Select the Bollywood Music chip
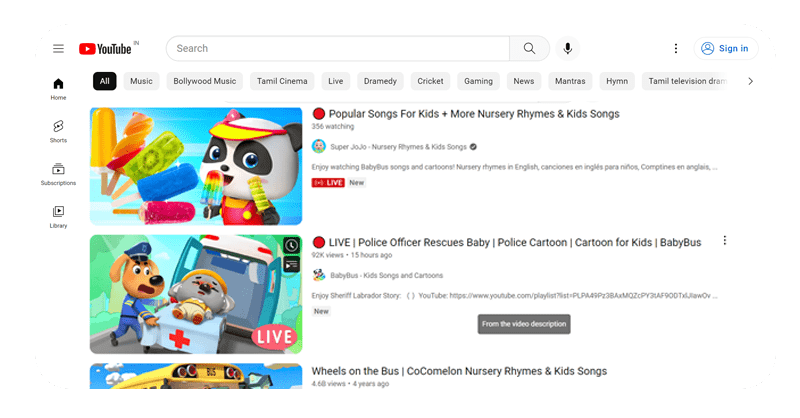The image size is (800, 418). coord(205,81)
